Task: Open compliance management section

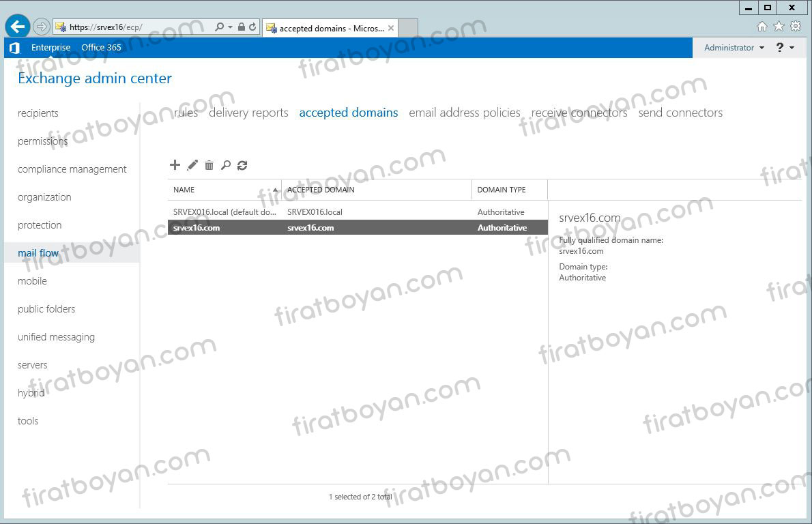Action: pos(72,169)
